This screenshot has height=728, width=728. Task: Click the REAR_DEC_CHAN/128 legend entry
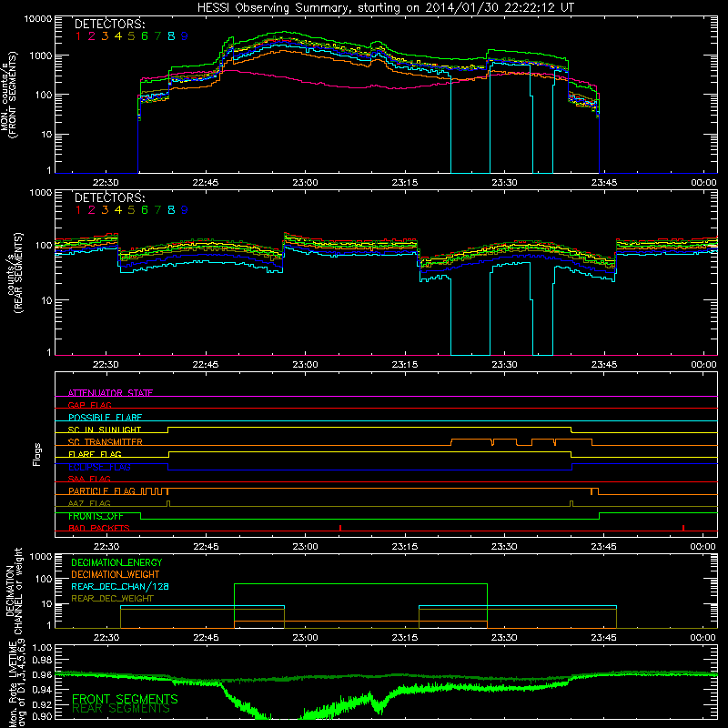pos(120,586)
